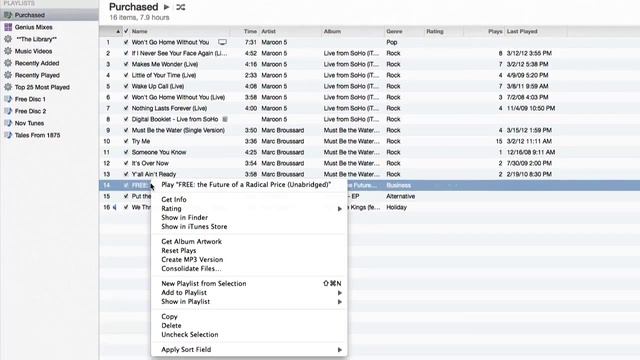Open Recently Played smart playlist

pyautogui.click(x=37, y=76)
